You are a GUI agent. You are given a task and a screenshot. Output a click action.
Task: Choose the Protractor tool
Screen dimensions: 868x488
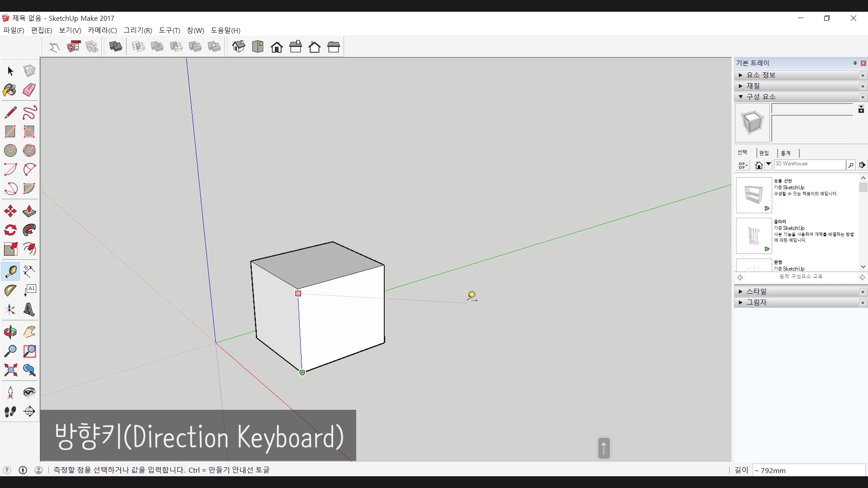[x=10, y=290]
